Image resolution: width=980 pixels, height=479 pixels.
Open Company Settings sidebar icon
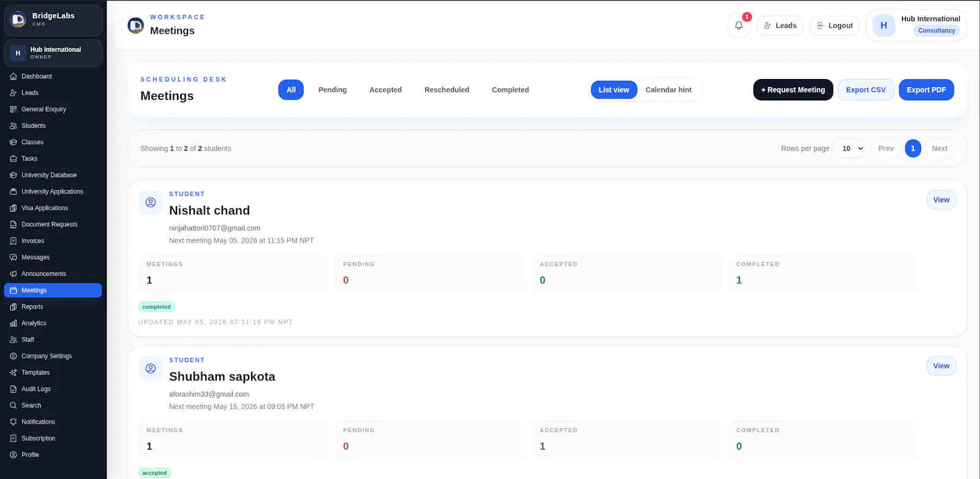pos(13,356)
